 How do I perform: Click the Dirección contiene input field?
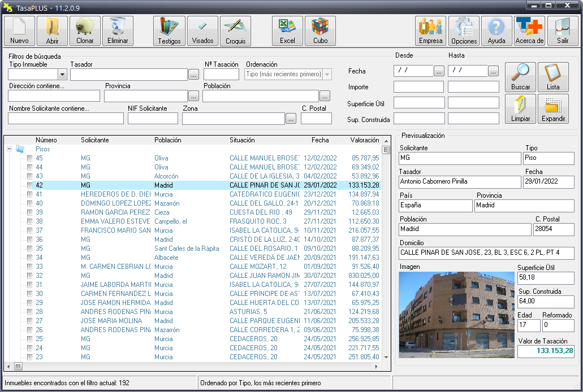tap(54, 96)
